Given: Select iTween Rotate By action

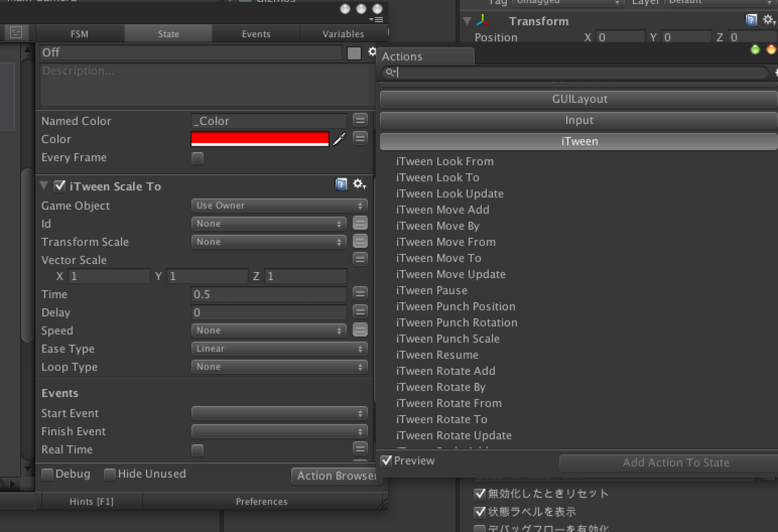Looking at the screenshot, I should [x=441, y=387].
